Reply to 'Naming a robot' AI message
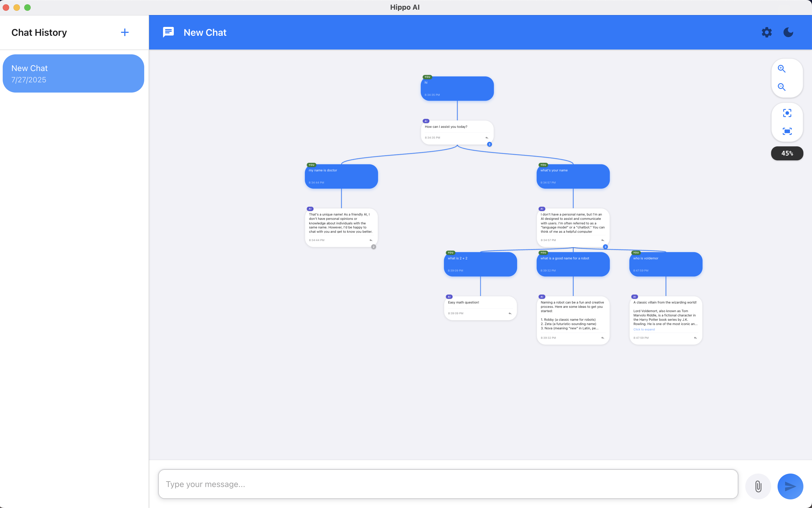812x508 pixels. click(603, 338)
